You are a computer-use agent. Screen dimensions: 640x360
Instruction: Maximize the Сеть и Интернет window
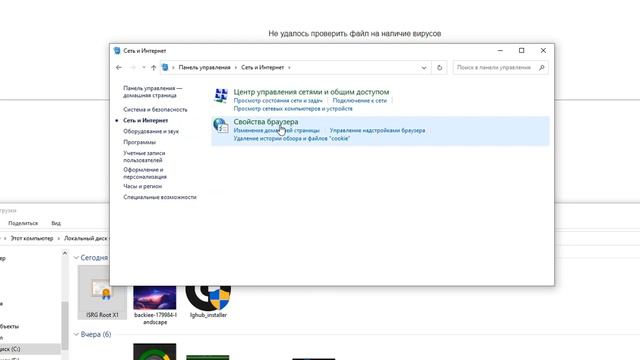point(522,51)
